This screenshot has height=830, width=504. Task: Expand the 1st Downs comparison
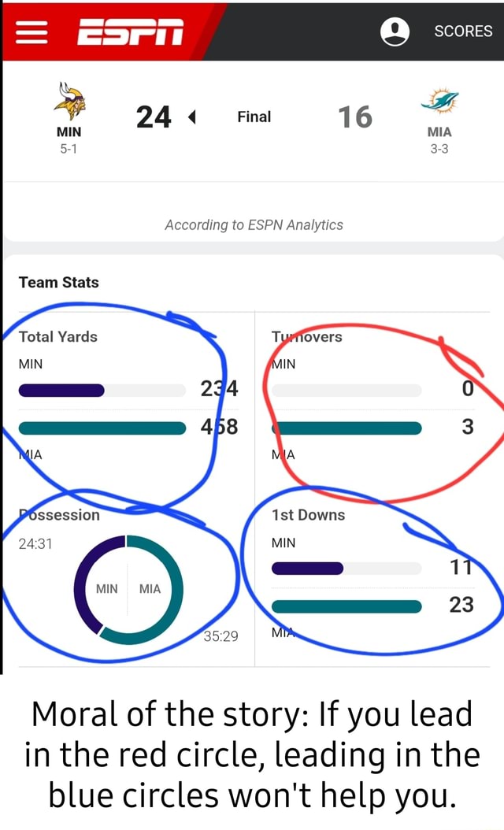pos(309,515)
